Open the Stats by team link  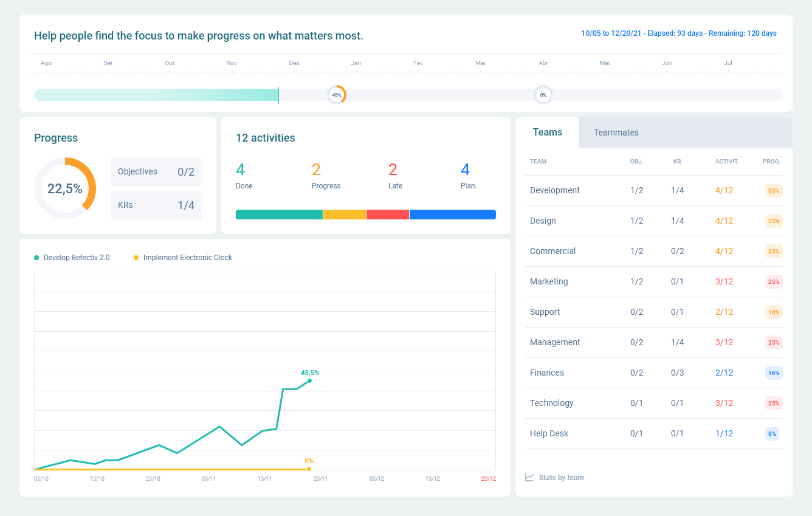point(561,478)
